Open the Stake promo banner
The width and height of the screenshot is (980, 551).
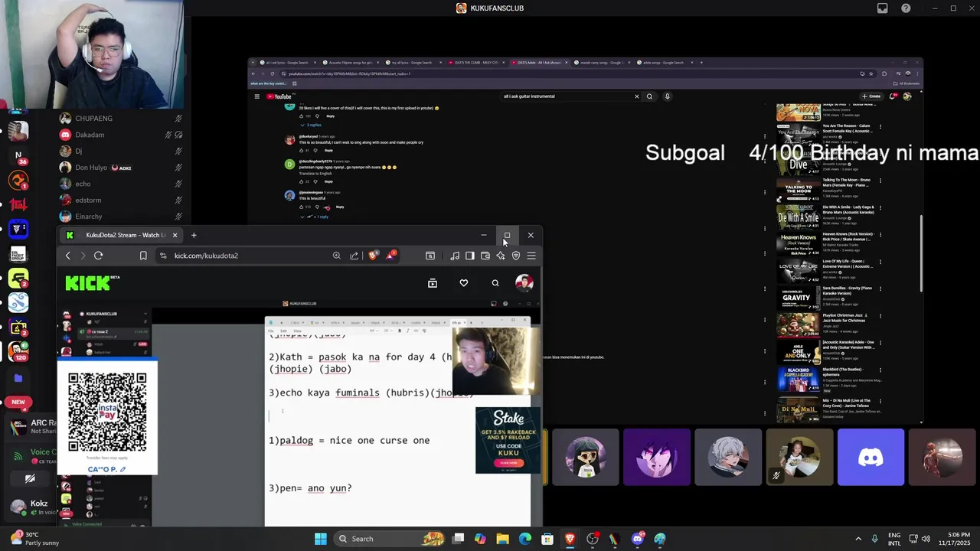point(508,440)
